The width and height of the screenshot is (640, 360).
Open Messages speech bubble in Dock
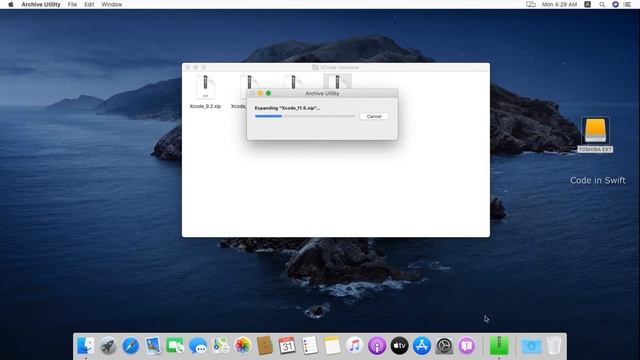coord(198,346)
